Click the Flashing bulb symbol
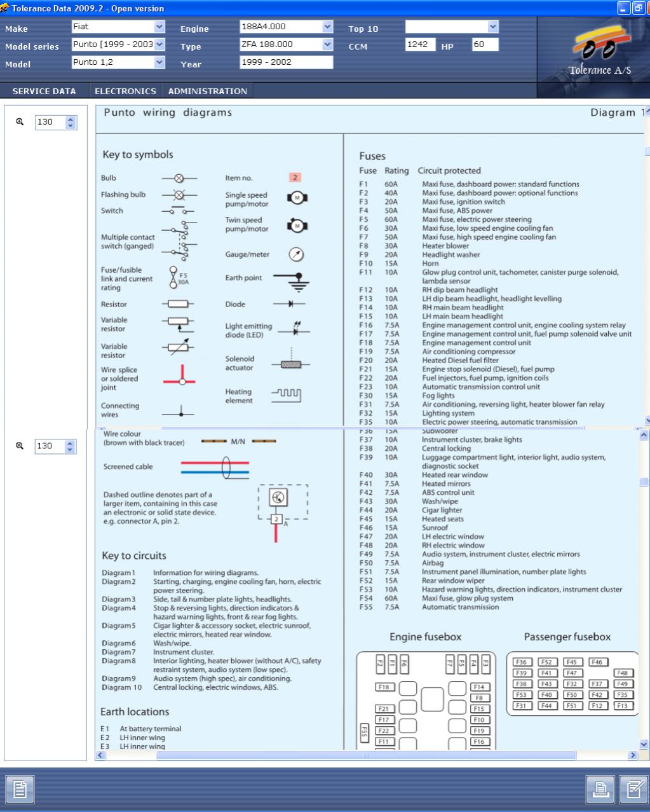This screenshot has height=812, width=650. (x=179, y=195)
